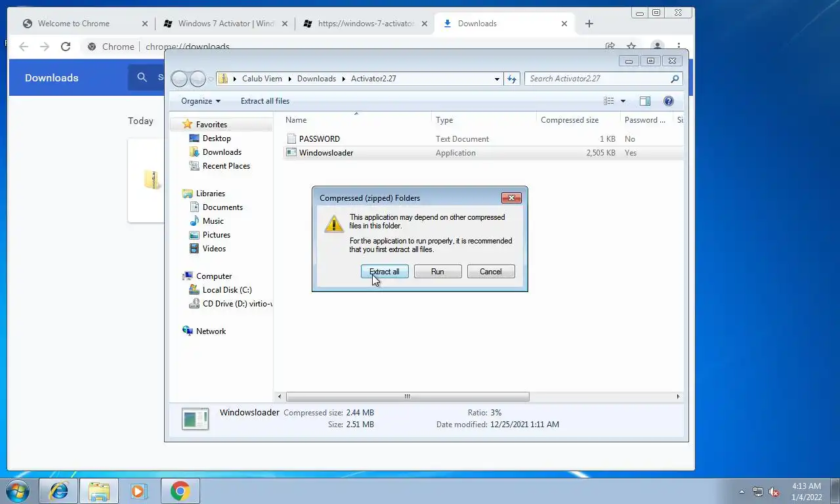
Task: Click Extract all files in toolbar
Action: [x=265, y=101]
